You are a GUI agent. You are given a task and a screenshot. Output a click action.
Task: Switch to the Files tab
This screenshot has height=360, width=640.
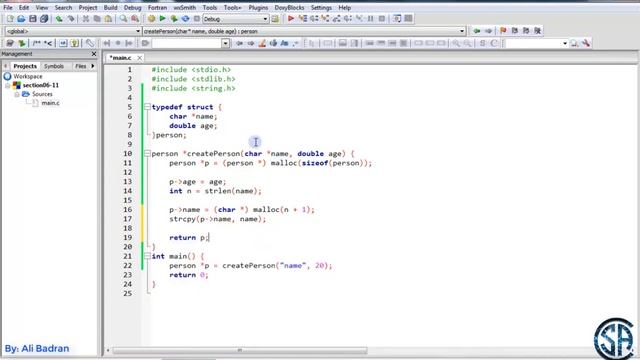click(81, 66)
